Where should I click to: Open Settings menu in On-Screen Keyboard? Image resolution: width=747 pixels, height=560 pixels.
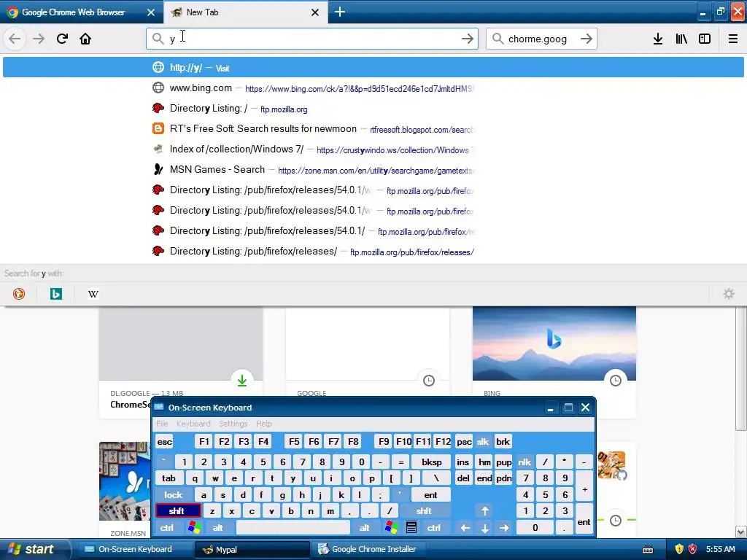233,424
